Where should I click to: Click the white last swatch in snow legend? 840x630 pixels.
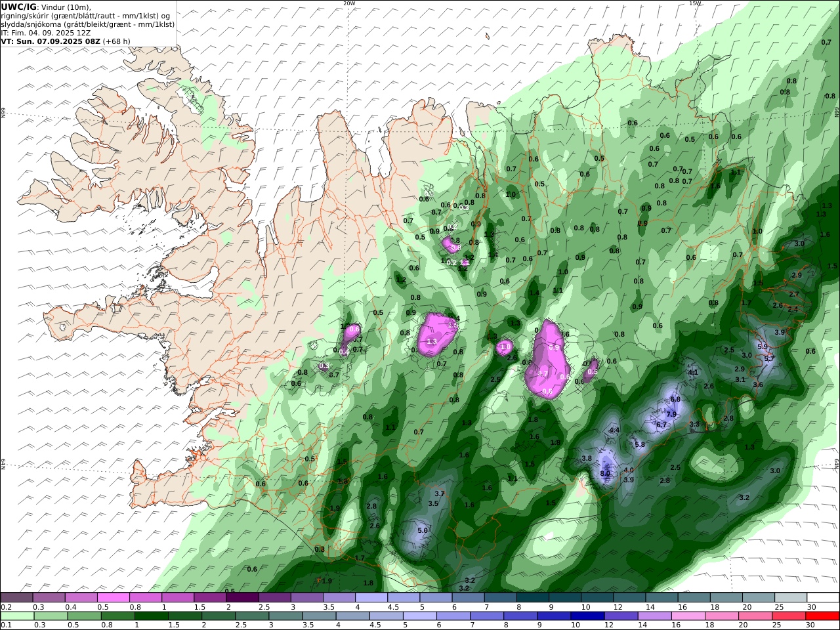pyautogui.click(x=822, y=598)
